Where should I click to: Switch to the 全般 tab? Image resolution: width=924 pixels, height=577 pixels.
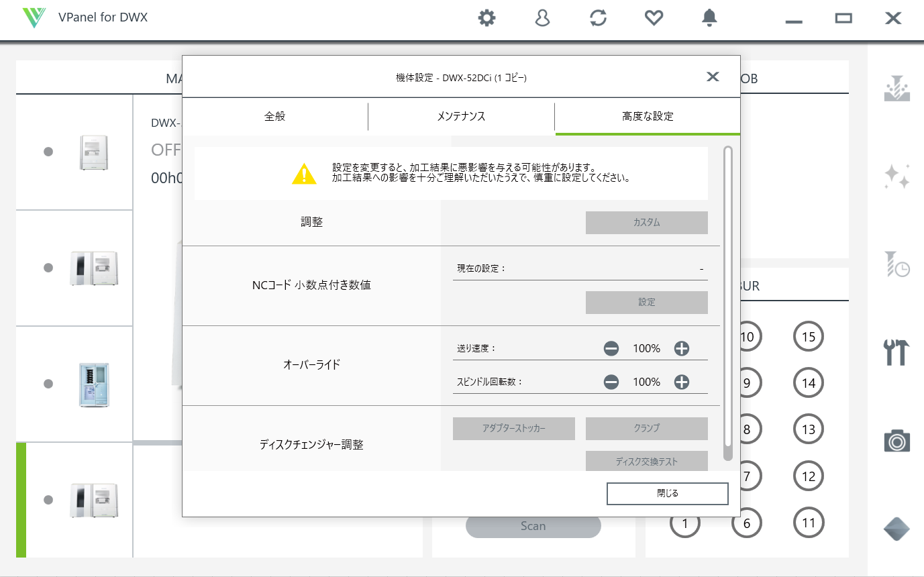(274, 116)
